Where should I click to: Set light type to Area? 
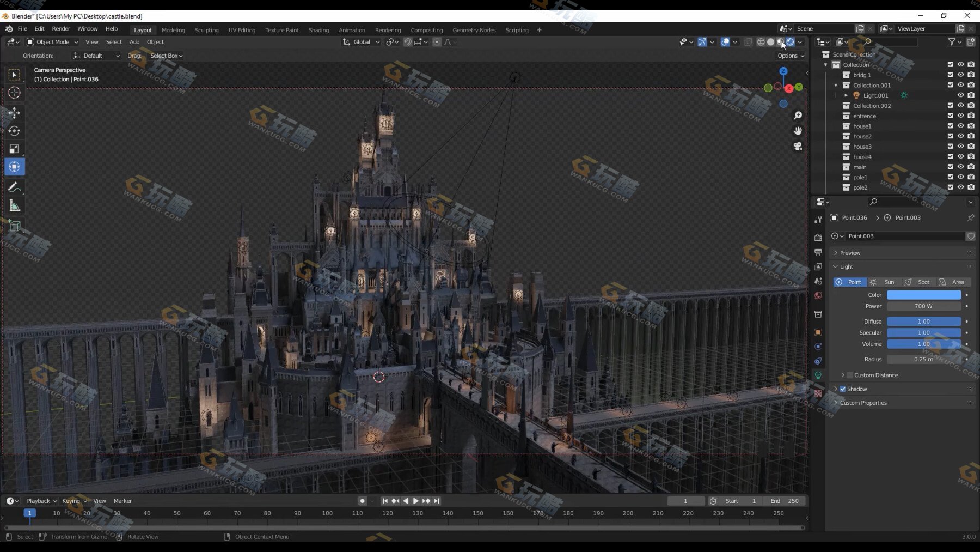[x=953, y=282]
